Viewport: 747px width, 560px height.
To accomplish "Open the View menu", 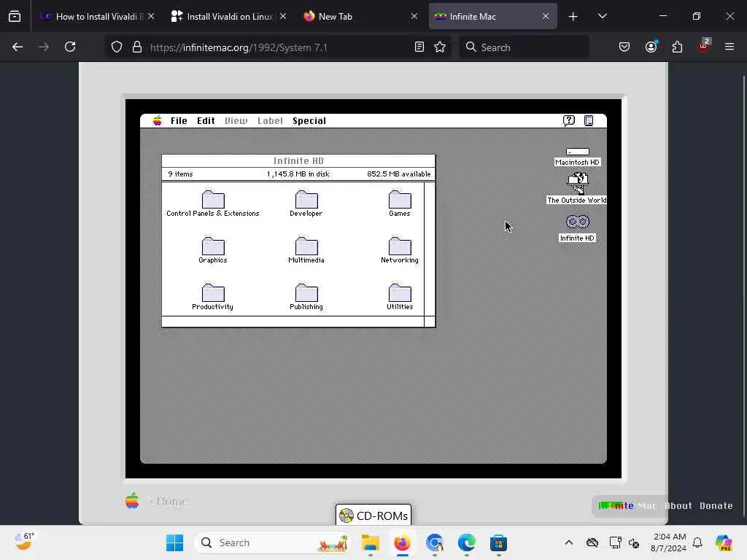I will [x=236, y=121].
